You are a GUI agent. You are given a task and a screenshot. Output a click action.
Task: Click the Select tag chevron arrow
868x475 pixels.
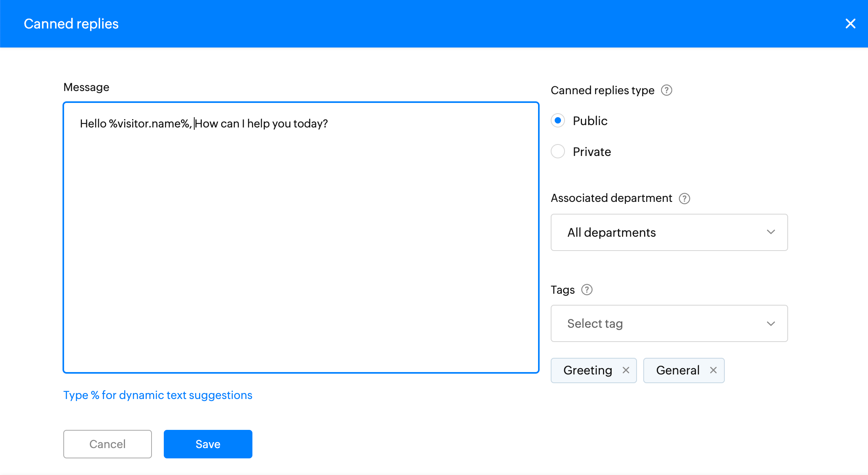(x=771, y=323)
